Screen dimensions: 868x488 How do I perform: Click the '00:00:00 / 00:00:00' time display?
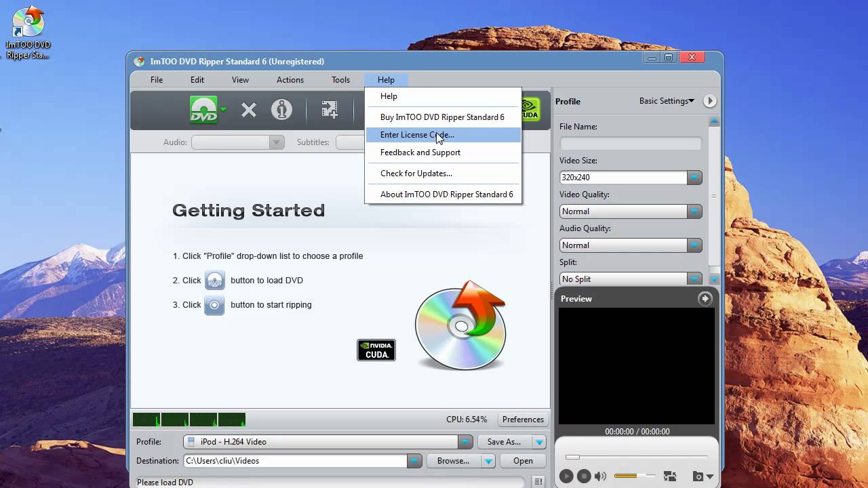637,432
